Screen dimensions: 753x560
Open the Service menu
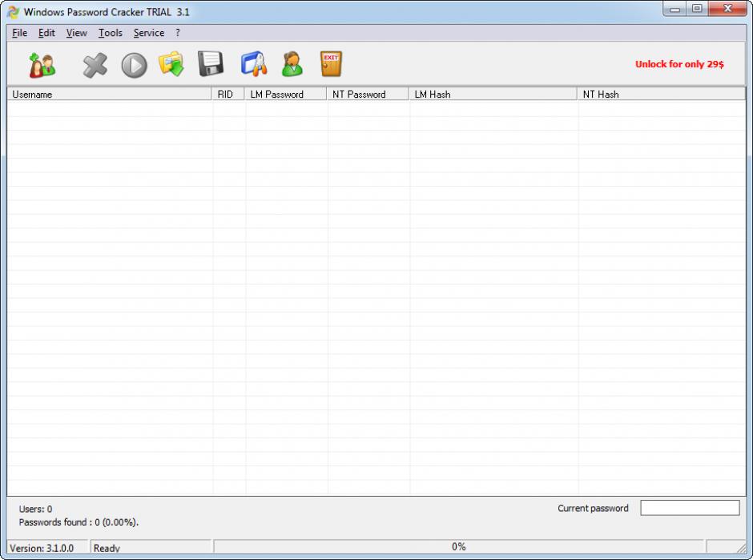pos(149,33)
